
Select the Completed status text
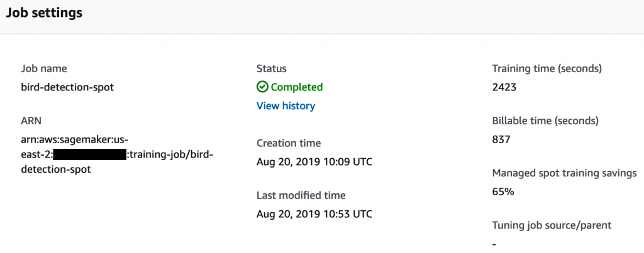pyautogui.click(x=297, y=87)
